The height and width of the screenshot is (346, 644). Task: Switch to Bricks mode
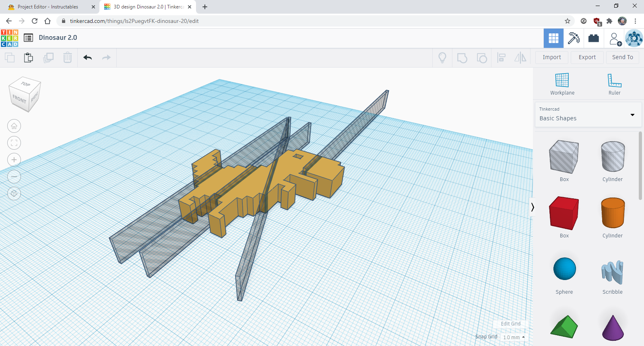pyautogui.click(x=594, y=38)
